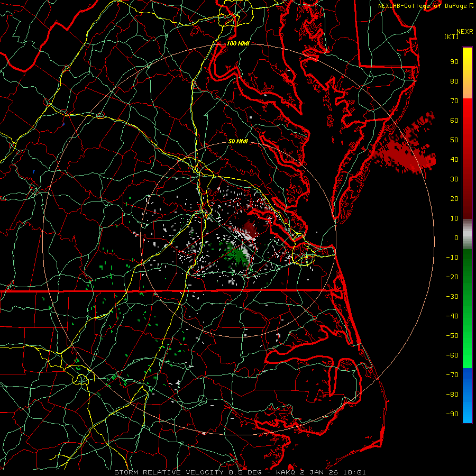
Task: Click the 40 value on the velocity scale
Action: coord(454,160)
